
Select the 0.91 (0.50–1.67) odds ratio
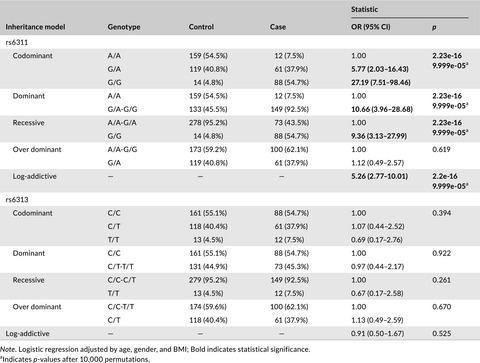[377, 333]
